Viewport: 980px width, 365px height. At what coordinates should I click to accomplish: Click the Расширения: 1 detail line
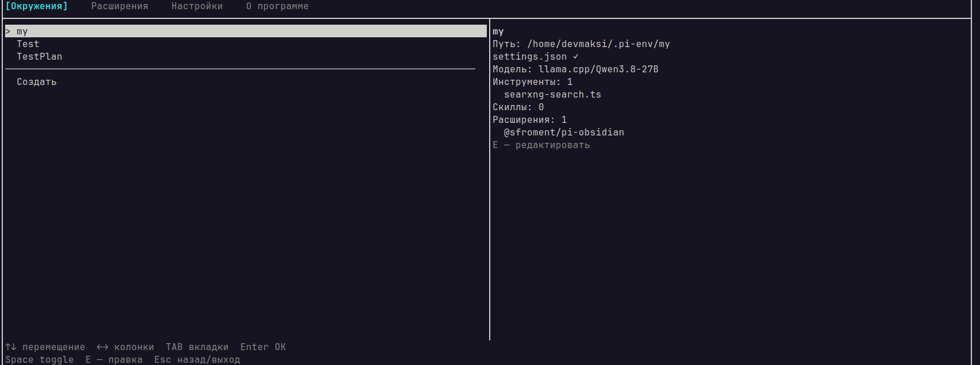coord(530,120)
